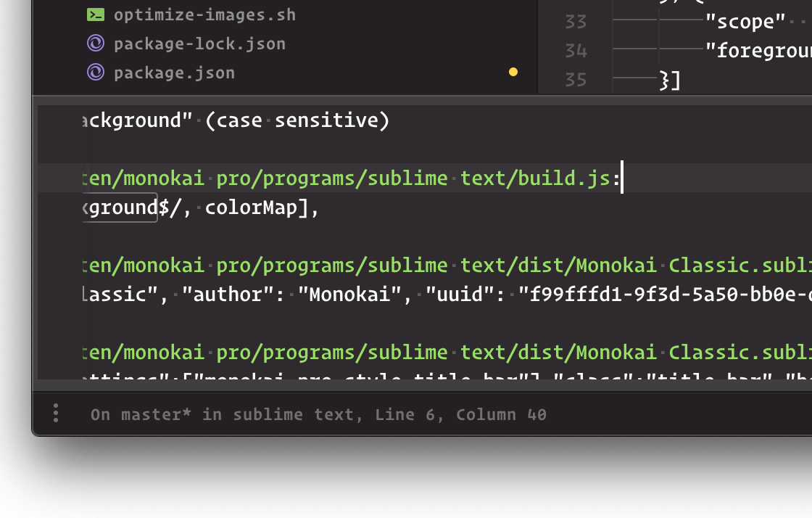Open optimize-images.sh in the sidebar
This screenshot has width=812, height=518.
click(x=204, y=15)
